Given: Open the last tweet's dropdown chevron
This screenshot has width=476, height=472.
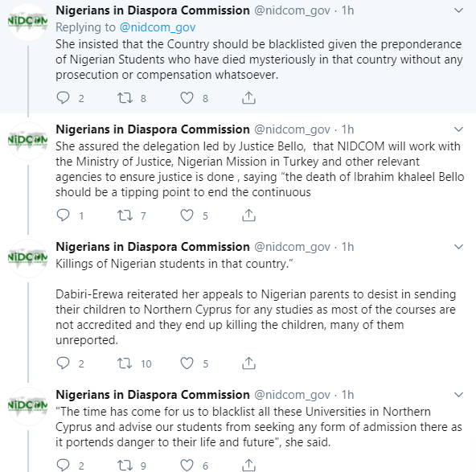Looking at the screenshot, I should pyautogui.click(x=458, y=395).
